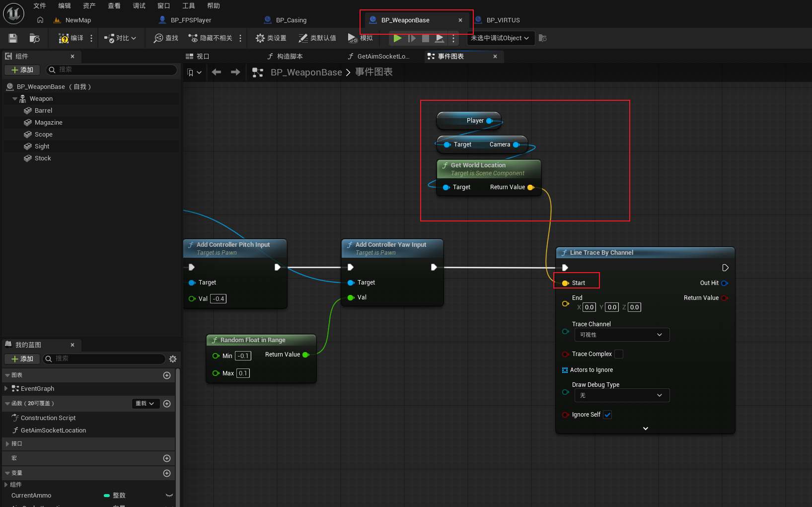Open Hide Unrelated options menu
Image resolution: width=812 pixels, height=507 pixels.
(x=240, y=38)
